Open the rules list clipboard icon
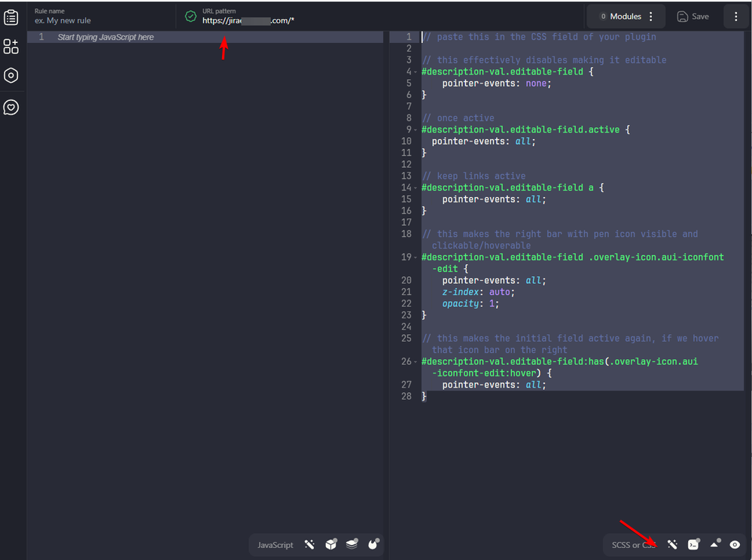752x560 pixels. tap(11, 17)
